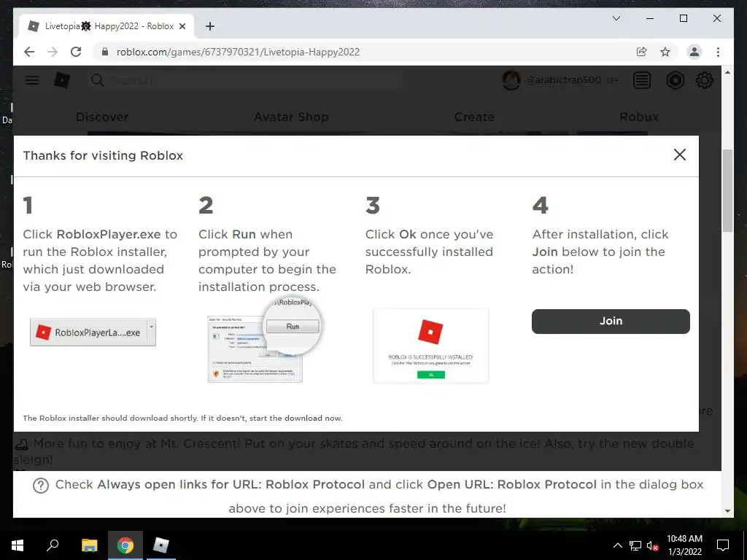747x560 pixels.
Task: Click the Run prompt illustration image
Action: click(x=265, y=341)
